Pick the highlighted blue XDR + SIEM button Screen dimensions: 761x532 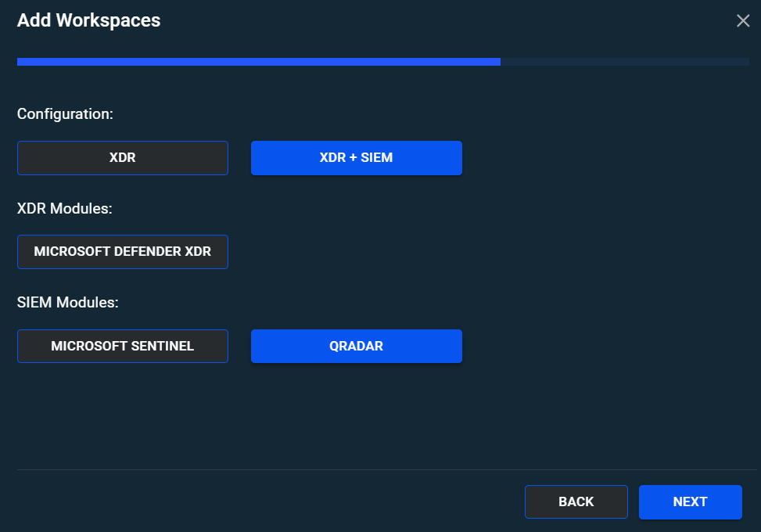point(356,158)
